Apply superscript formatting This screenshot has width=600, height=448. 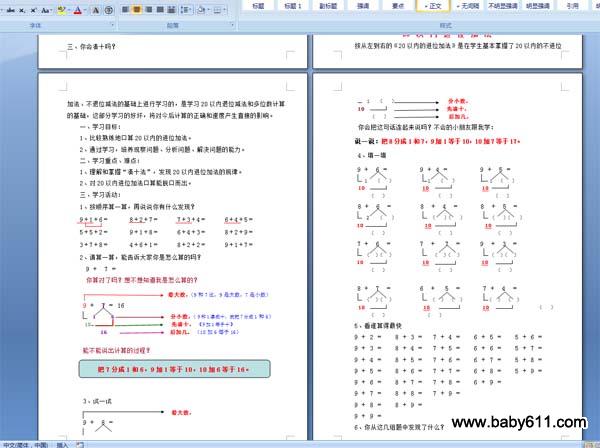pos(33,10)
